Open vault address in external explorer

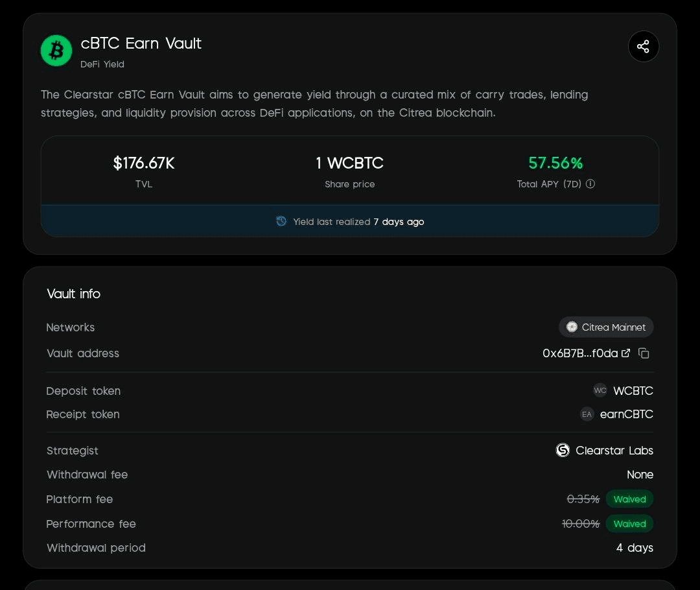(626, 353)
